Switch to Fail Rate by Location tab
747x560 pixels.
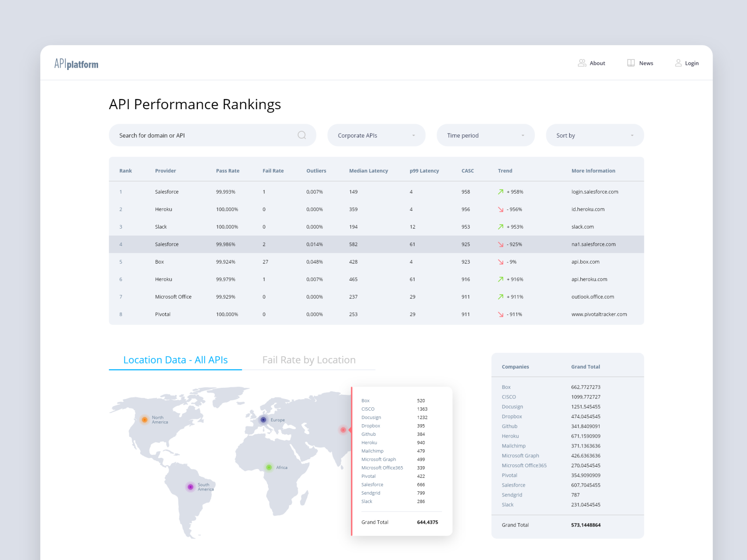coord(309,360)
